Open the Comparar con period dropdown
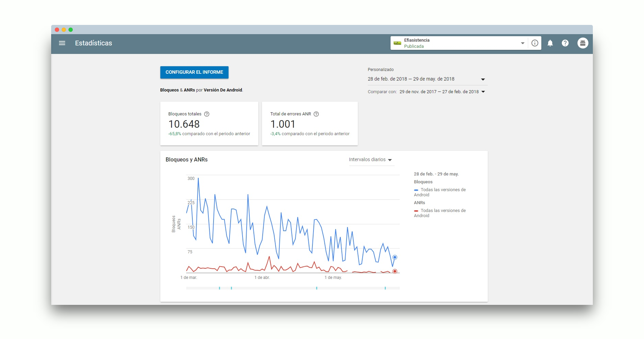Viewport: 644px width, 339px height. [483, 92]
